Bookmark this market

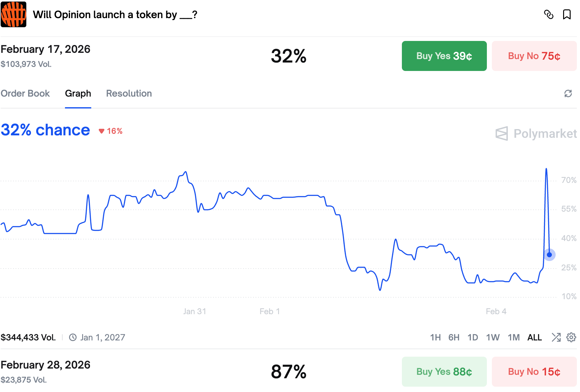[567, 14]
